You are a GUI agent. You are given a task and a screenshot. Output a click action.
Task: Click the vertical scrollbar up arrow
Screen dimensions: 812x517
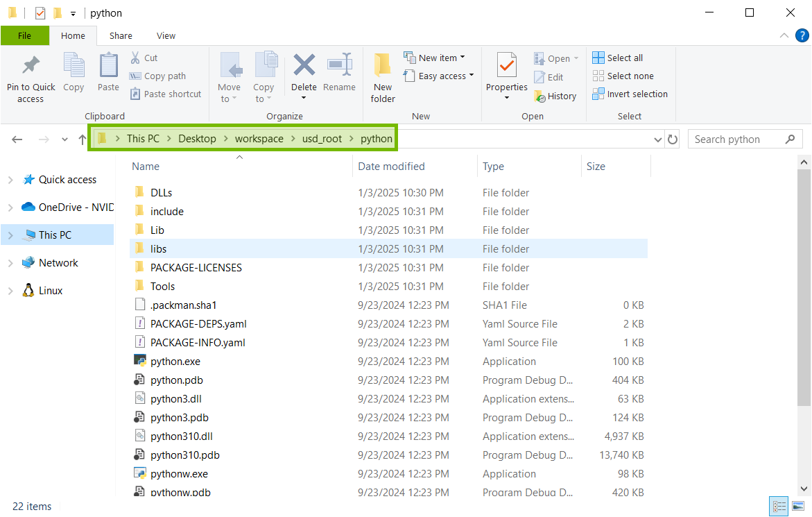click(x=804, y=162)
